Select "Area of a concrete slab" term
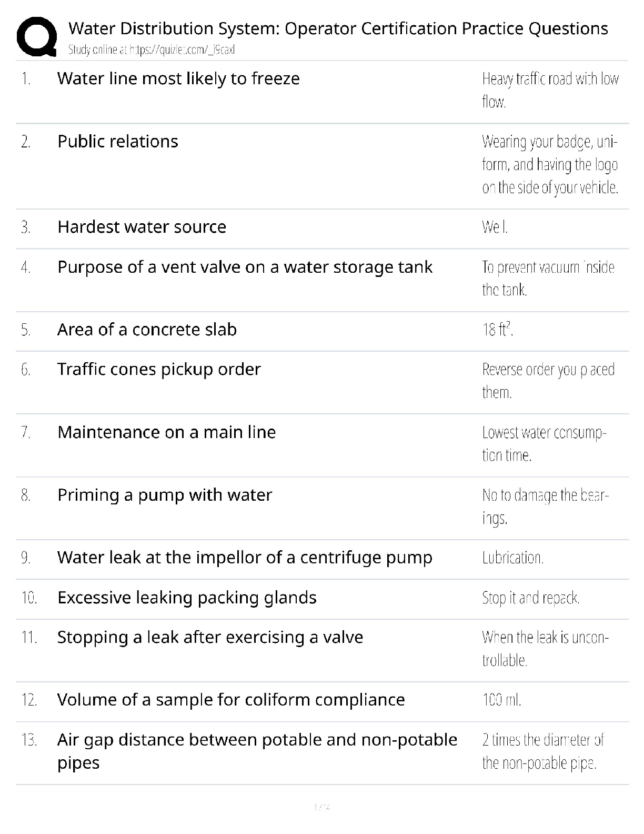 tap(147, 329)
